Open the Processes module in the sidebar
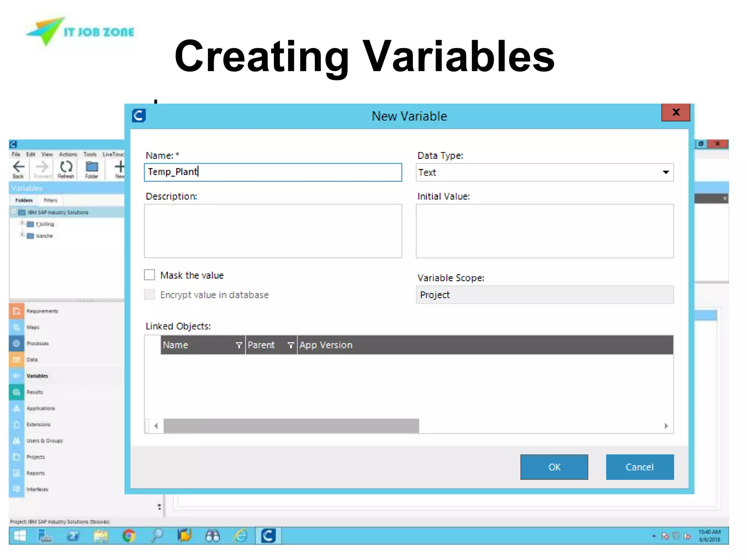 coord(37,343)
